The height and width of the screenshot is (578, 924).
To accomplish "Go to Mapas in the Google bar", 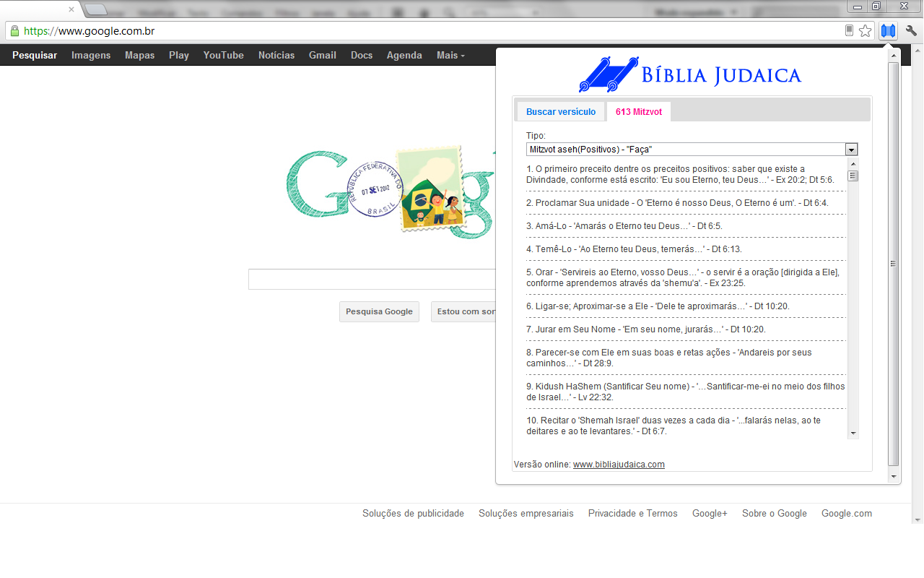I will pos(139,55).
